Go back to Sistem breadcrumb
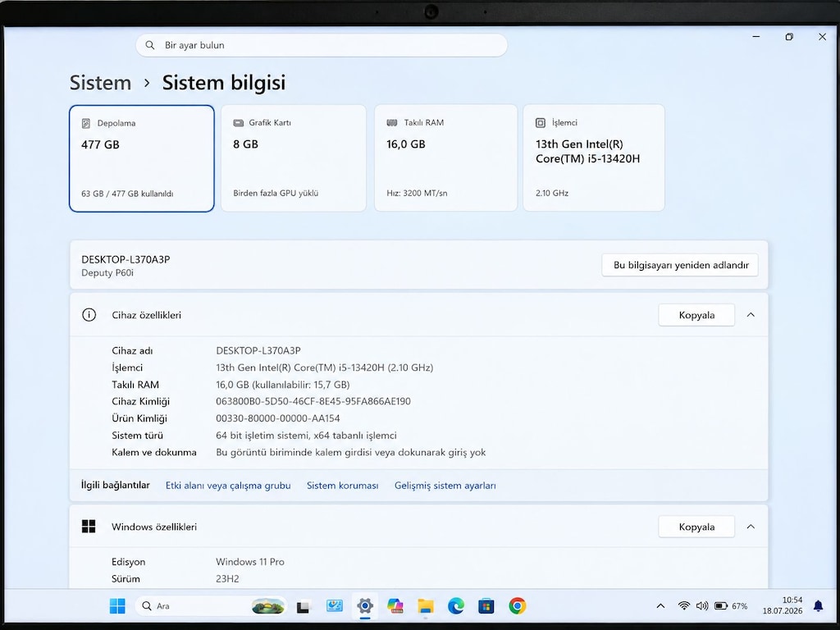The width and height of the screenshot is (840, 630). point(100,83)
